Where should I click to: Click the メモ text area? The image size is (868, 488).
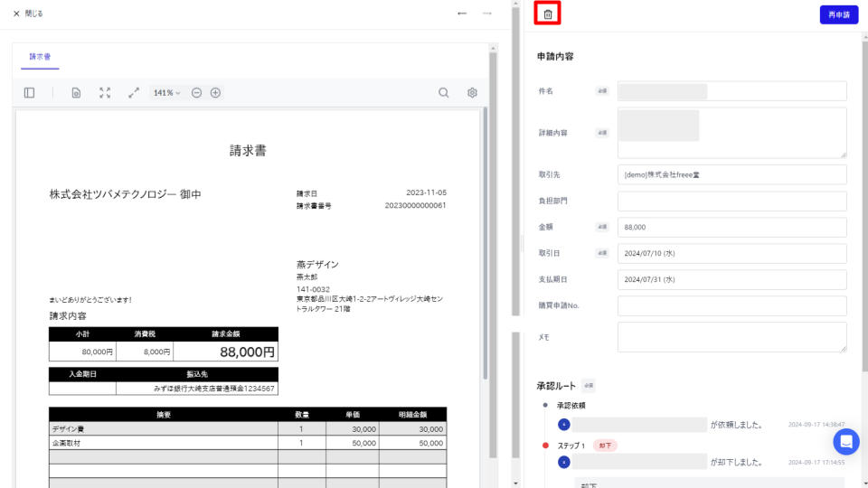731,337
